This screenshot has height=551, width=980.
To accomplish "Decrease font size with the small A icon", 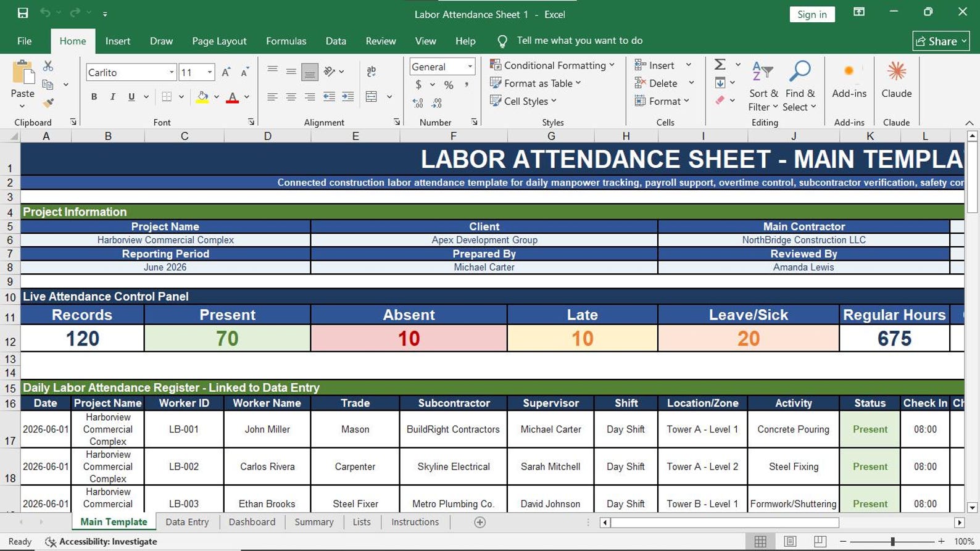I will tap(245, 72).
